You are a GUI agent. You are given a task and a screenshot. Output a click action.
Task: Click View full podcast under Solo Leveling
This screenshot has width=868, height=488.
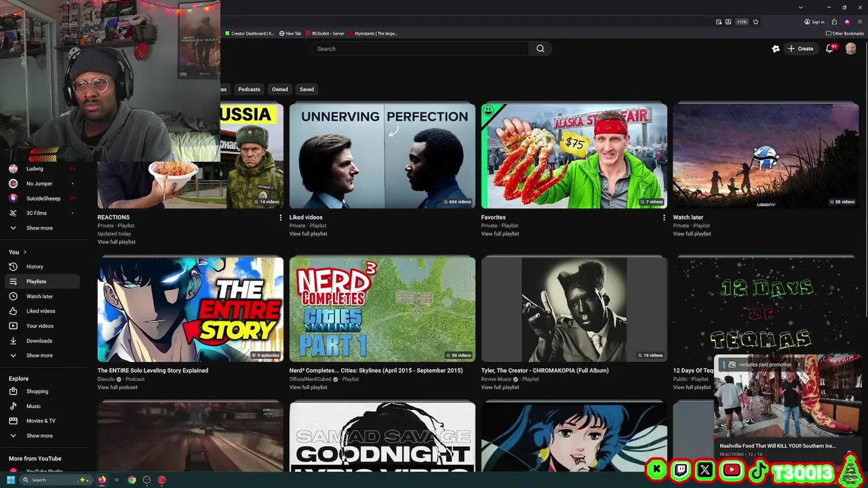[117, 387]
